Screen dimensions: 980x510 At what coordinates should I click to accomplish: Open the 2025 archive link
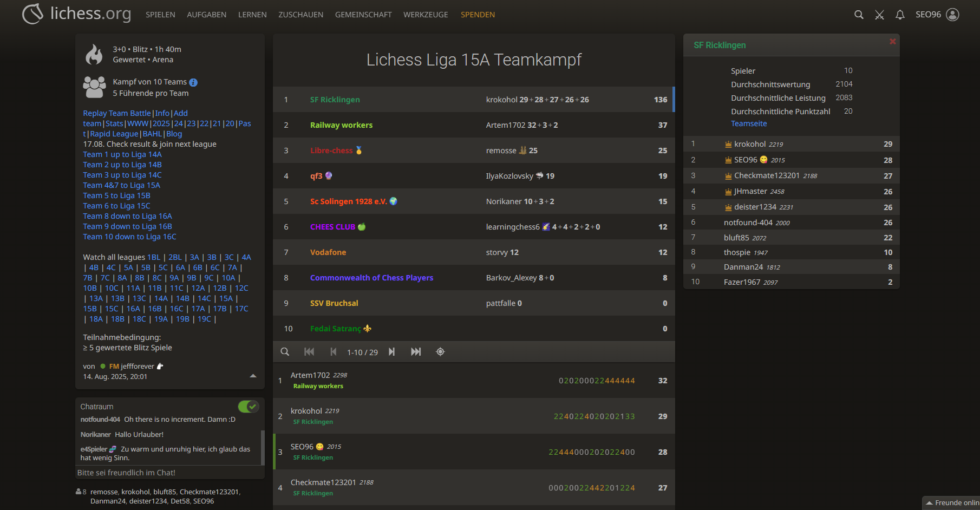[161, 123]
